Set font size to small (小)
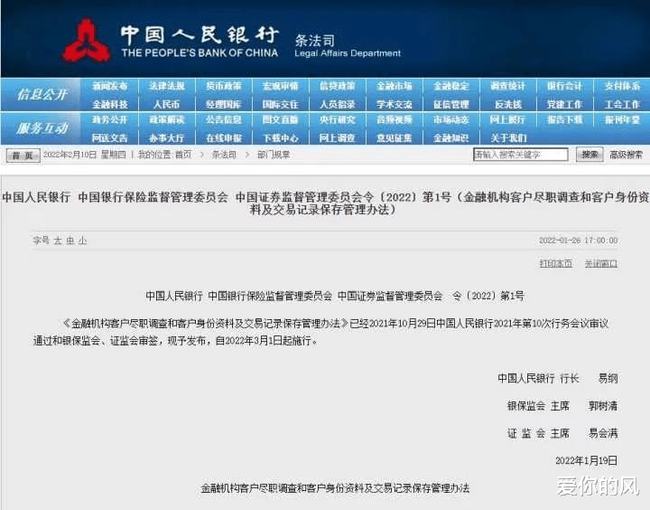The image size is (650, 510). click(83, 241)
